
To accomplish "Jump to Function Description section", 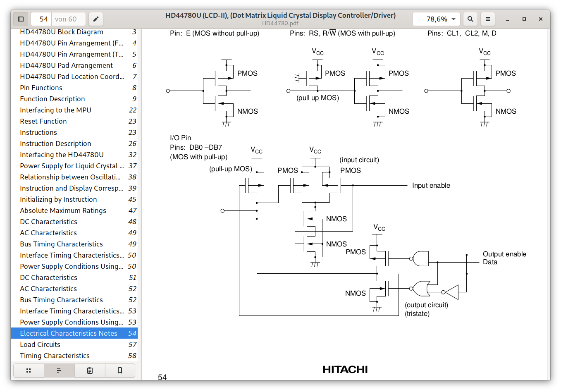I will (74, 99).
